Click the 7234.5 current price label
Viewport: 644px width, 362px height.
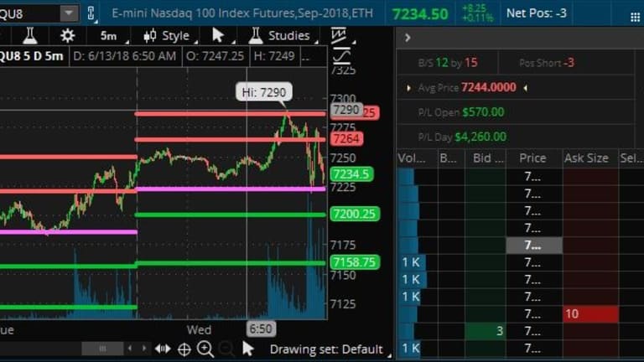point(351,174)
